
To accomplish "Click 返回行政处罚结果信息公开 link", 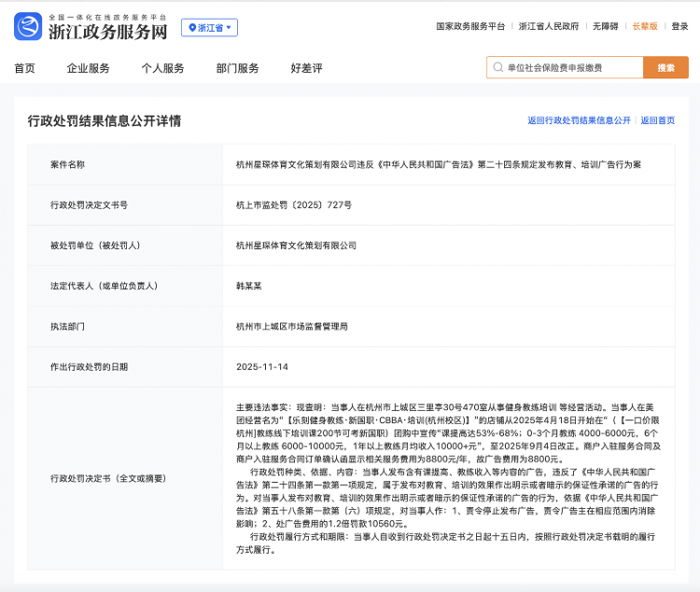I will point(579,121).
